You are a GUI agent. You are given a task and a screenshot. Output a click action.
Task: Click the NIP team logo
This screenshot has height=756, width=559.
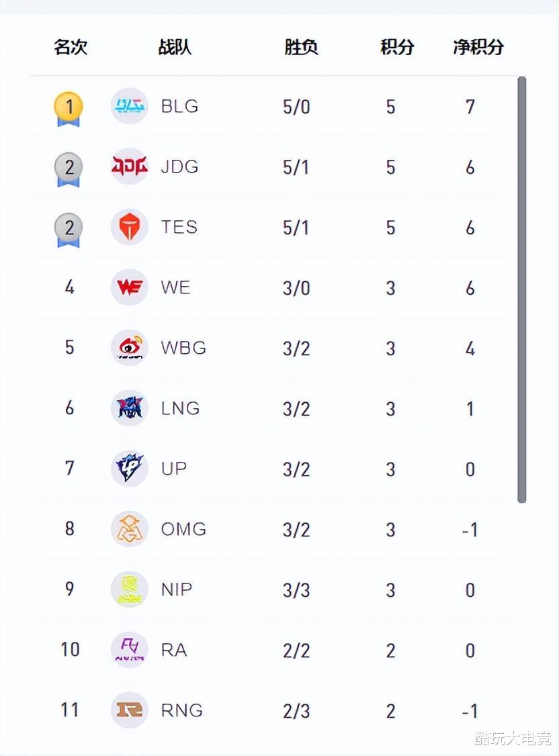point(129,589)
